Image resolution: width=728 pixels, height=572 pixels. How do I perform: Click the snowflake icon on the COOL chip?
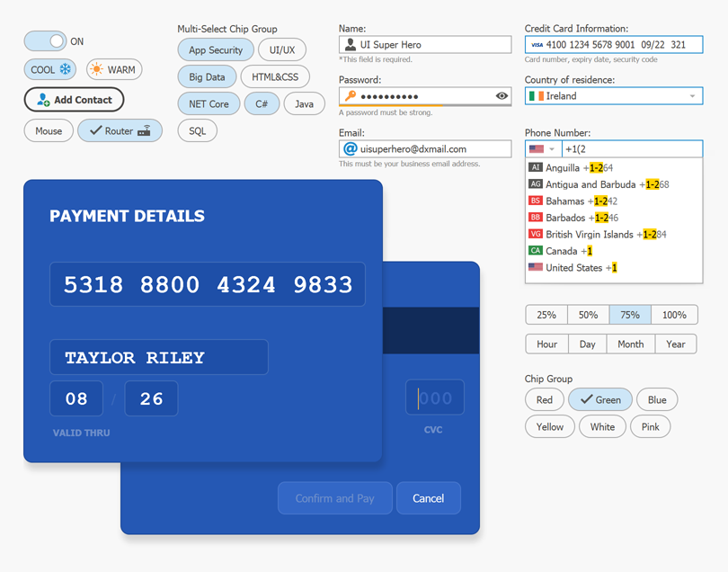(x=63, y=69)
